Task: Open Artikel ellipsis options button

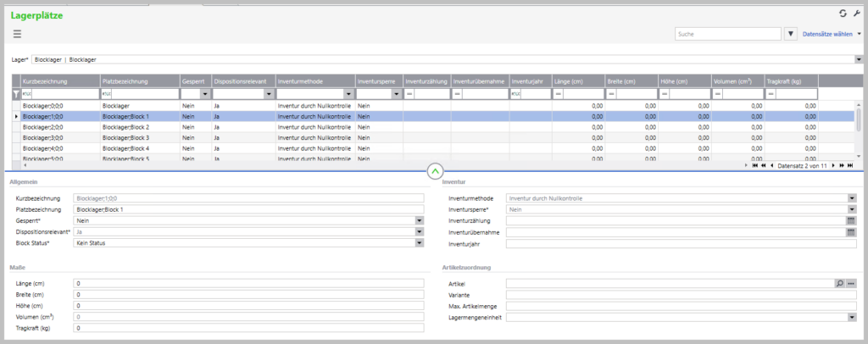Action: click(x=851, y=283)
